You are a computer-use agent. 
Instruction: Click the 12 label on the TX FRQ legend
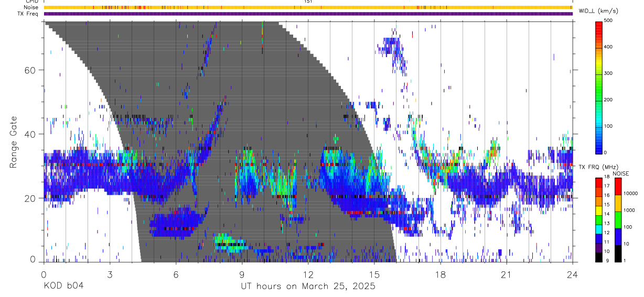[607, 233]
